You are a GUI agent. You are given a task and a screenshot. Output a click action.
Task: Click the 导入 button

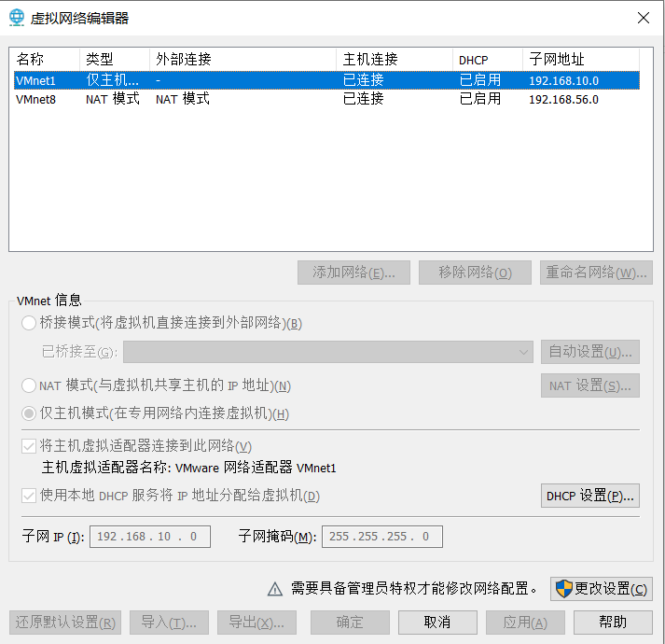click(169, 623)
